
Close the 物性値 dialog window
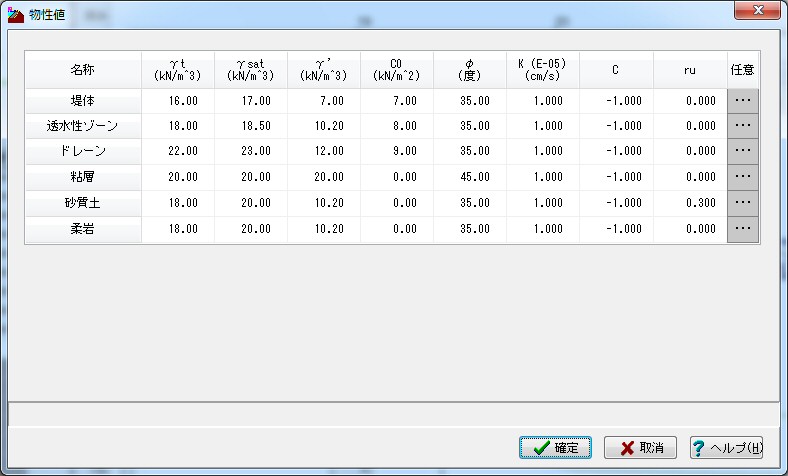tap(757, 10)
